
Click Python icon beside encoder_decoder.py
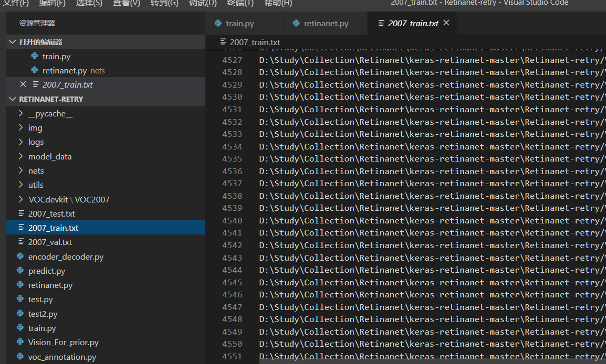(x=20, y=256)
